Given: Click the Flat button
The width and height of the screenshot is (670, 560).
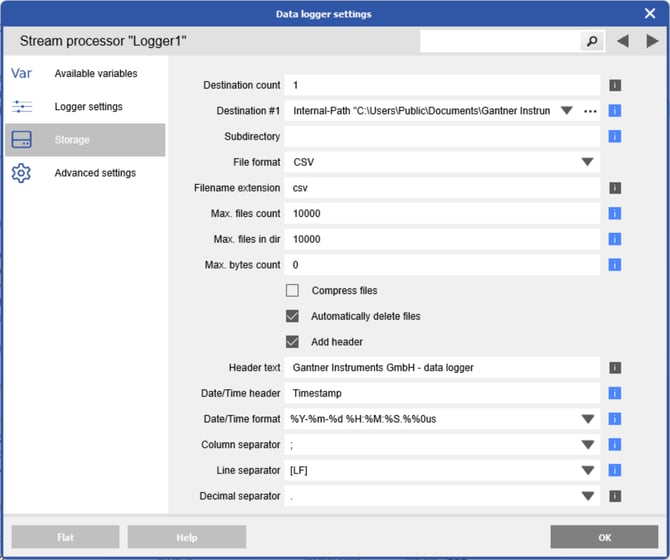Looking at the screenshot, I should point(65,537).
